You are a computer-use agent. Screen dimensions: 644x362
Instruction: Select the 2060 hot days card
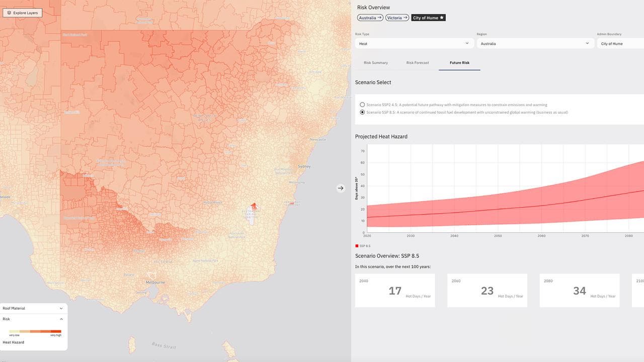[x=487, y=290]
